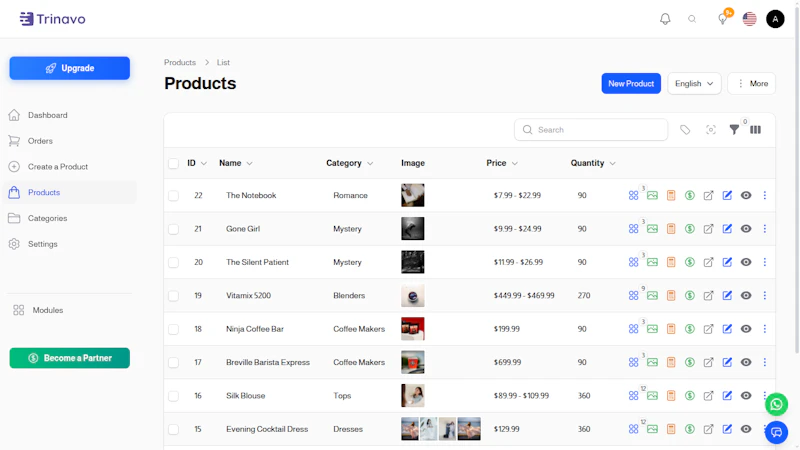The image size is (800, 450).
Task: Sort by Name column header
Action: click(236, 163)
